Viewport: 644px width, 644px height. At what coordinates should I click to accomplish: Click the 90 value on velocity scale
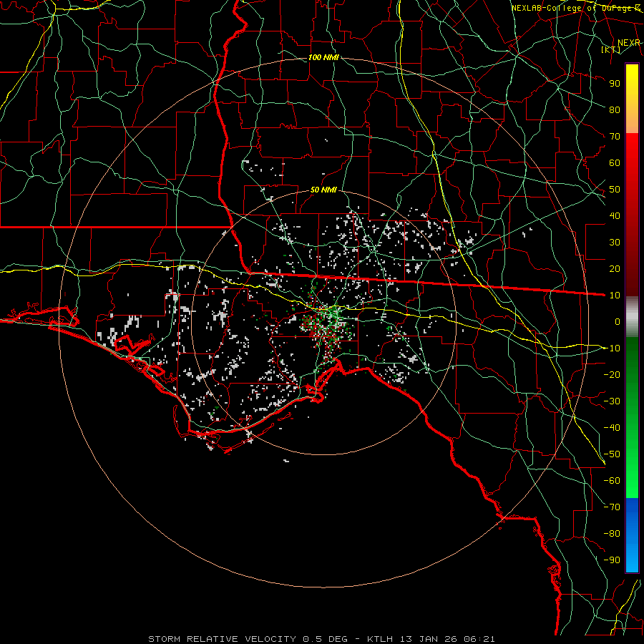coord(615,84)
